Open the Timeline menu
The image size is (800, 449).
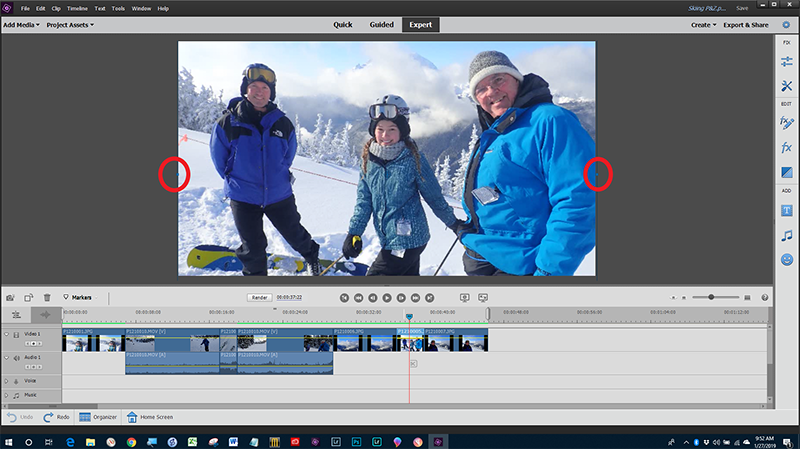(77, 8)
